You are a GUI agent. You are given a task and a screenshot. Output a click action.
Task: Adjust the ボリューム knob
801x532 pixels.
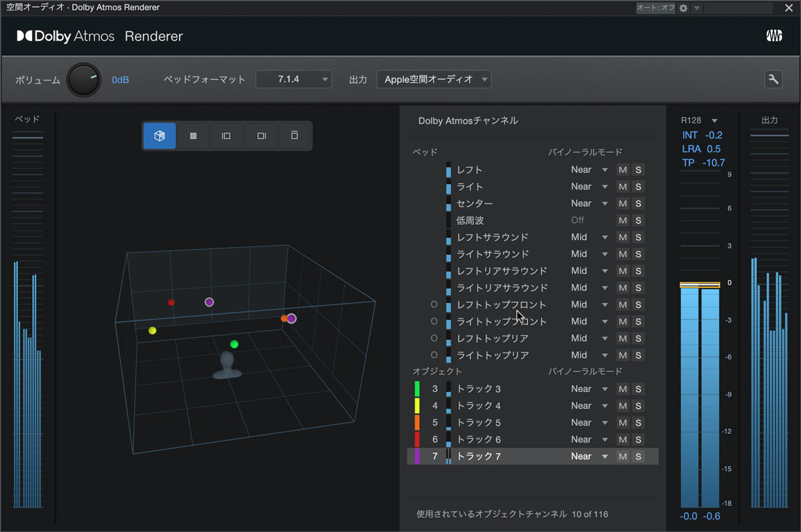coord(83,79)
